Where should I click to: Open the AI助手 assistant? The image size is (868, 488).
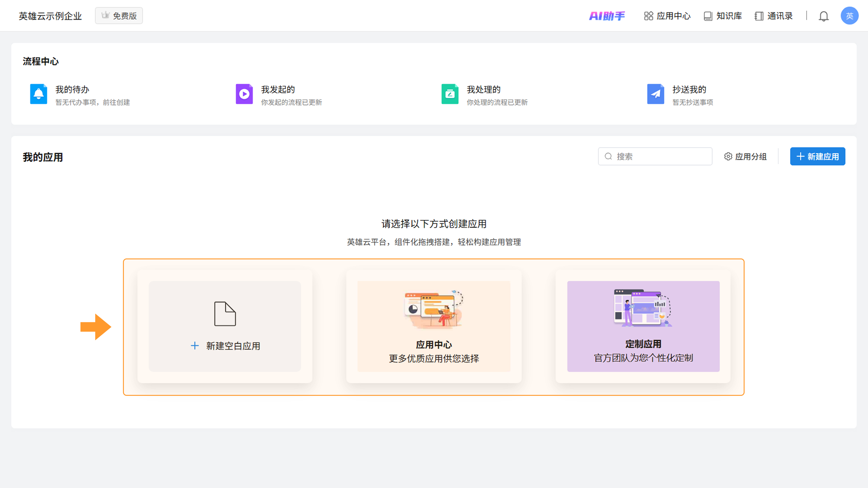coord(607,16)
